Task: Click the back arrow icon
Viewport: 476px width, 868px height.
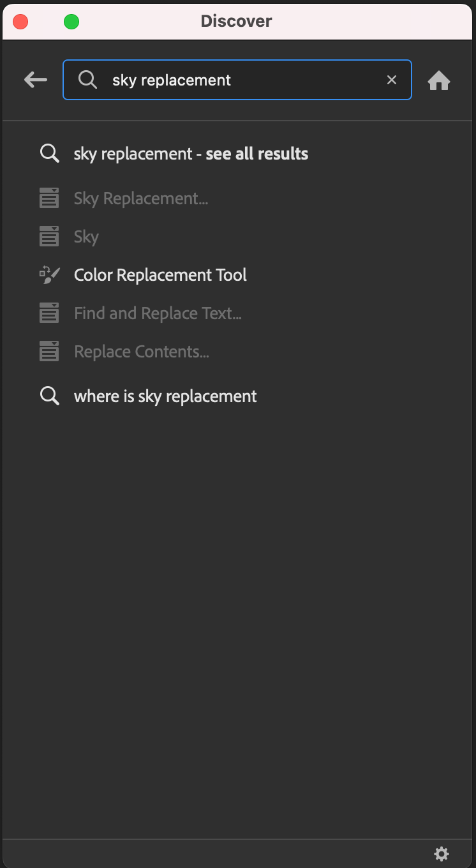Action: 36,80
